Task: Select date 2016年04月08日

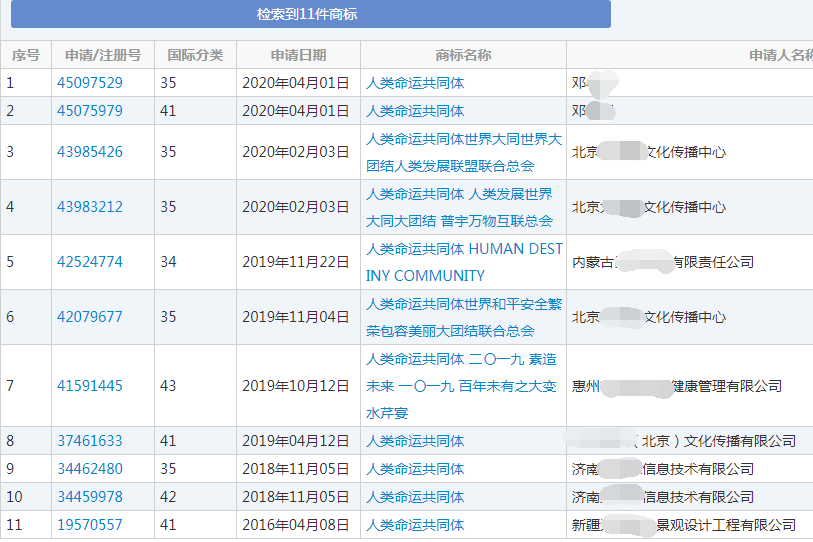Action: tap(296, 525)
